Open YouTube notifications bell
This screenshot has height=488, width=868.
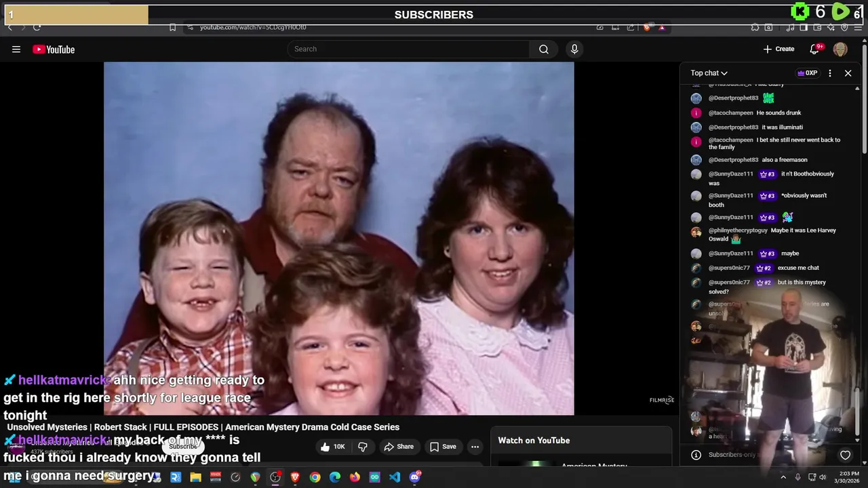pyautogui.click(x=815, y=49)
